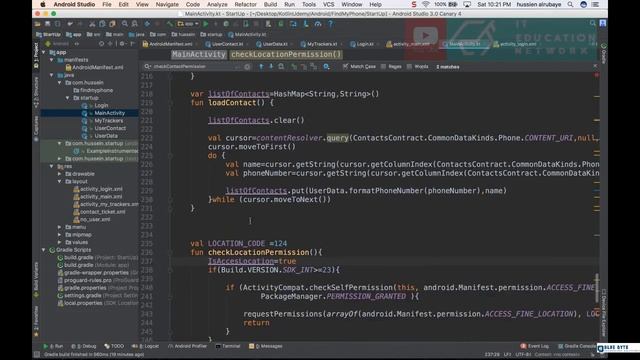
Task: Collapse the Gradle Scripts node
Action: [44, 250]
